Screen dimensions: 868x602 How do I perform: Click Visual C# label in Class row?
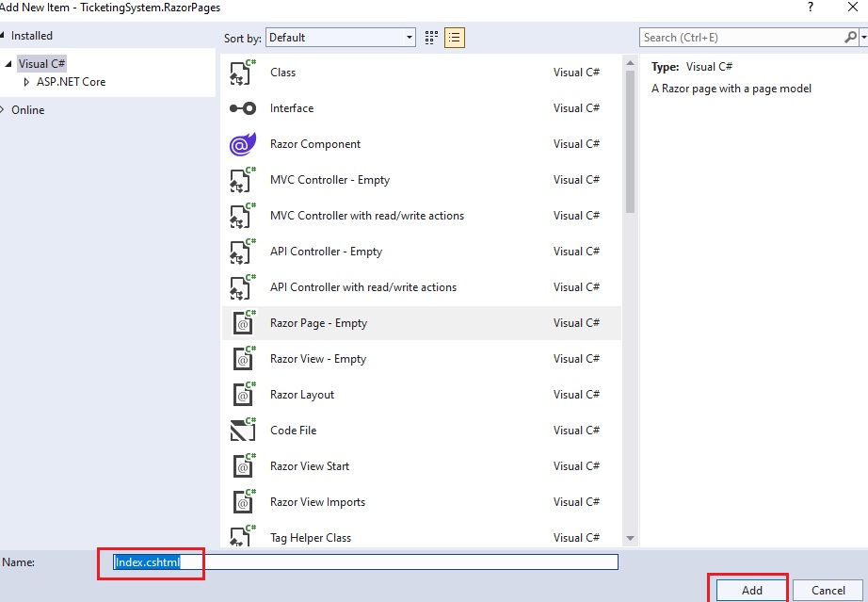pos(576,73)
